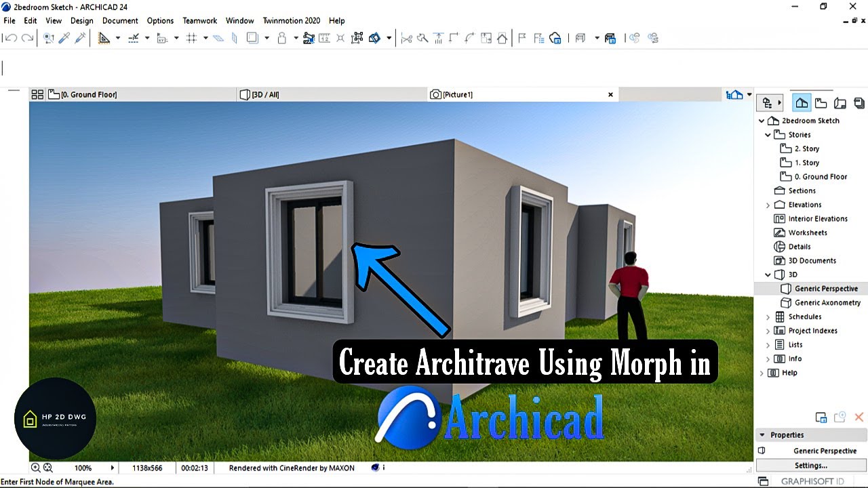Select the Find & Select tool icon

tap(49, 38)
